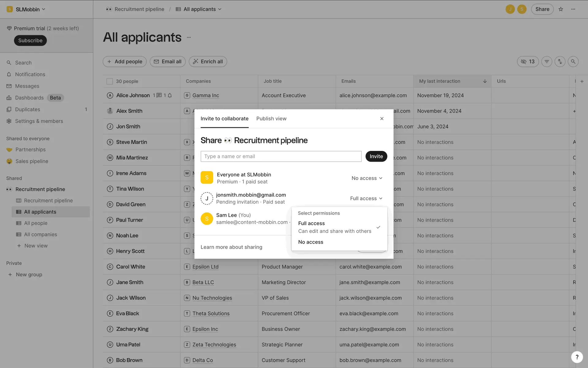Expand the Full access dropdown for jonsmith
The image size is (588, 368).
(x=366, y=198)
